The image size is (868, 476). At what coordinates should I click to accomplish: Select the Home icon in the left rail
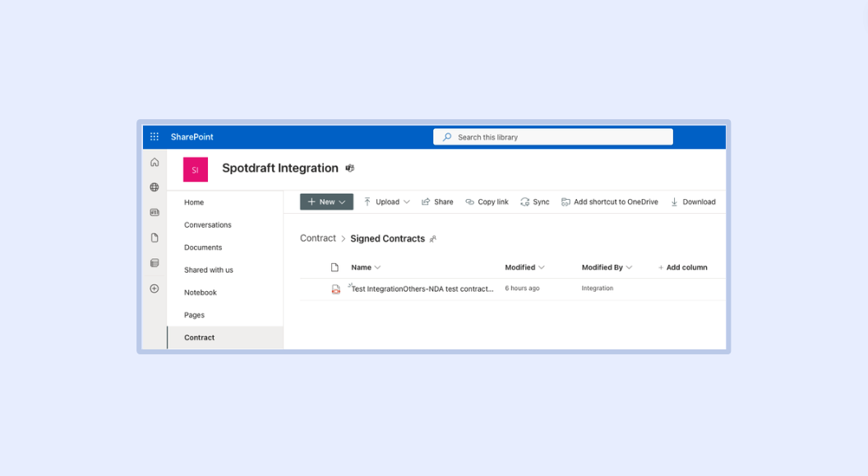(x=155, y=162)
